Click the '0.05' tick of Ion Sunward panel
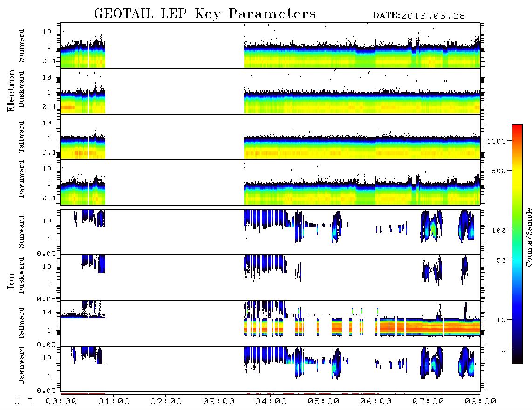Viewport: 532px width, 410px height. click(46, 253)
